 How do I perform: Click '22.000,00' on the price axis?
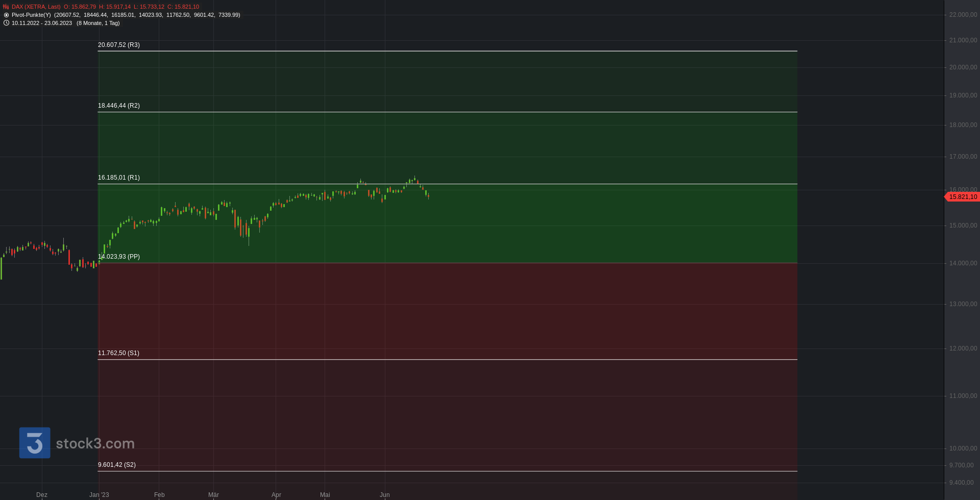(963, 15)
